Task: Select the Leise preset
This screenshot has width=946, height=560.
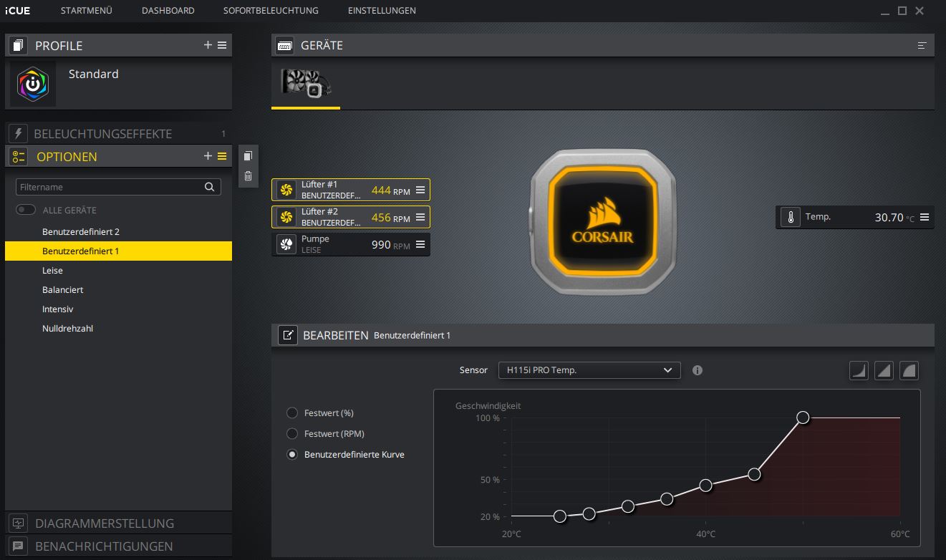Action: [x=118, y=271]
